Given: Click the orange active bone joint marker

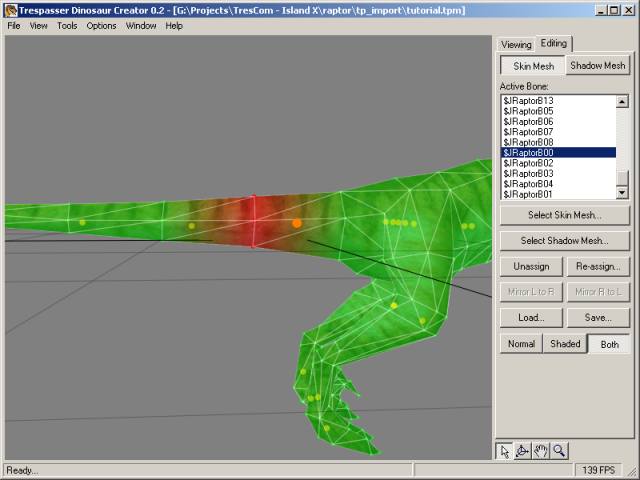Looking at the screenshot, I should (x=297, y=223).
